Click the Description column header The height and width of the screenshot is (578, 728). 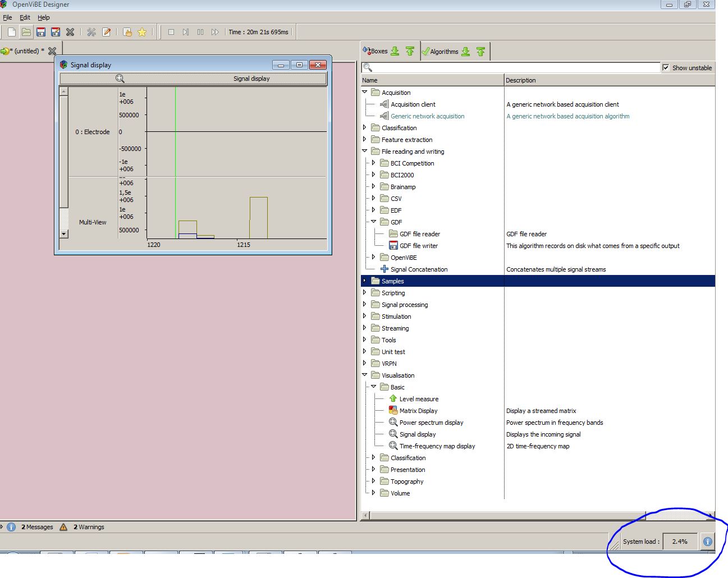[610, 80]
